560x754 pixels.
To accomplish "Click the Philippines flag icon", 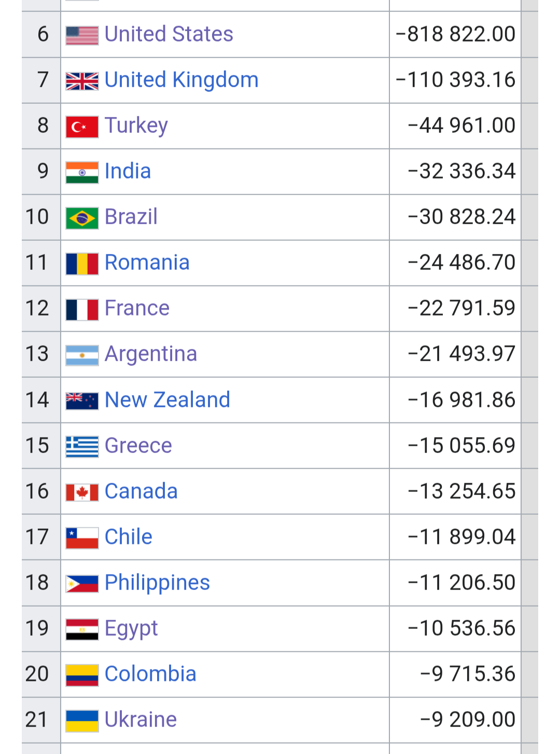I will 82,583.
